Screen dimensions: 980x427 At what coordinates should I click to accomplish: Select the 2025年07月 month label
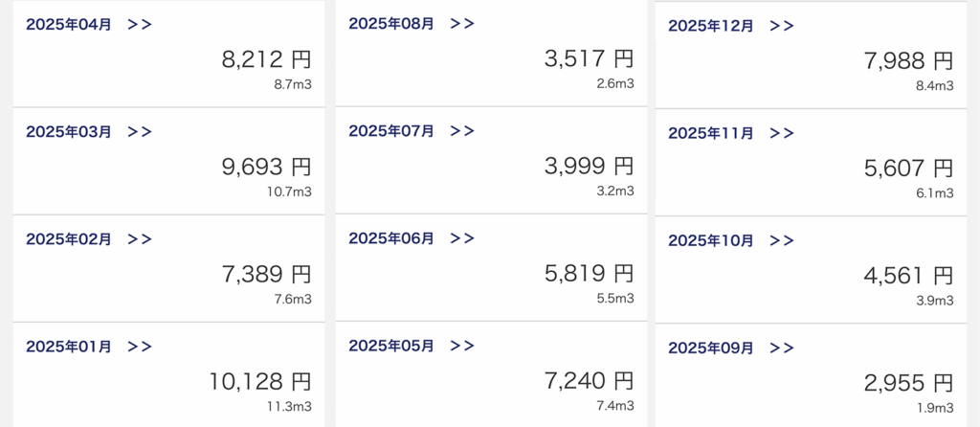(391, 131)
